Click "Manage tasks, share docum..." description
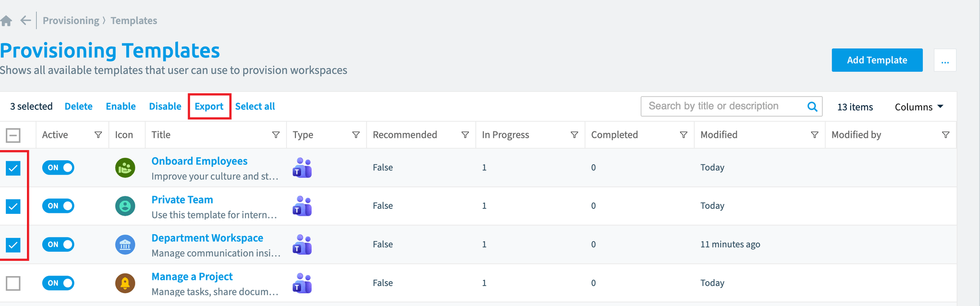Screen dimensions: 980x306 pos(215,292)
